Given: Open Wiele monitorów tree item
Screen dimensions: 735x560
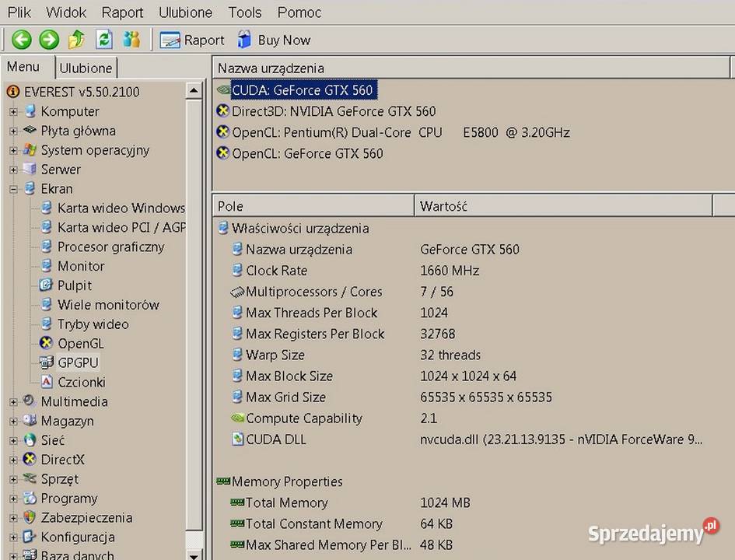Looking at the screenshot, I should 108,305.
